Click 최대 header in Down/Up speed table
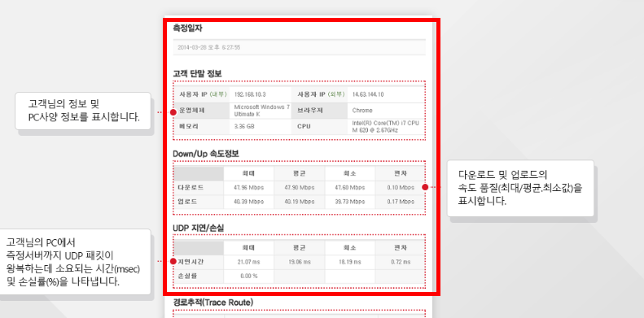 tap(248, 173)
